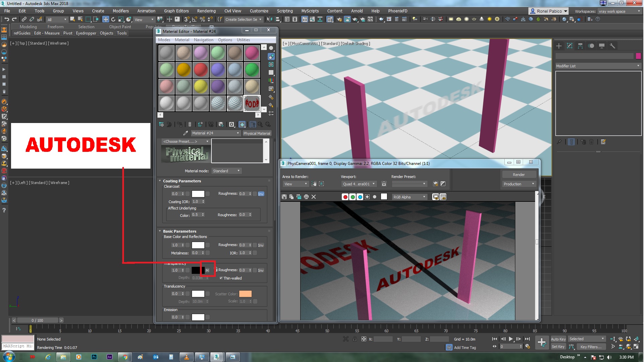644x362 pixels.
Task: Open the Choose Preset dropdown
Action: [183, 141]
